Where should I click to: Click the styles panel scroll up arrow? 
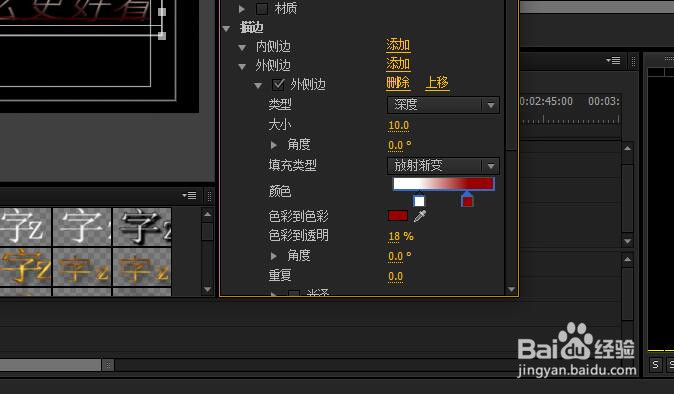pyautogui.click(x=208, y=214)
